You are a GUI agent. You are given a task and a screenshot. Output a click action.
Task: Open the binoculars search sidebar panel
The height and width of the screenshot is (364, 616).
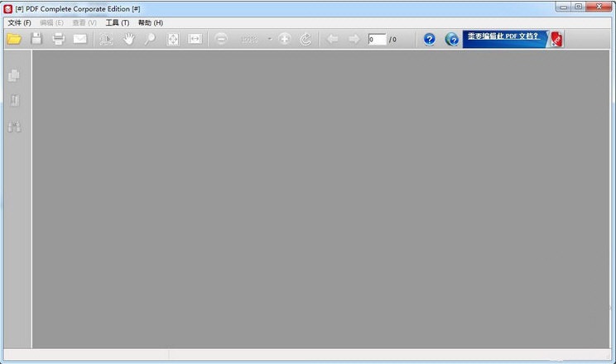[x=15, y=127]
